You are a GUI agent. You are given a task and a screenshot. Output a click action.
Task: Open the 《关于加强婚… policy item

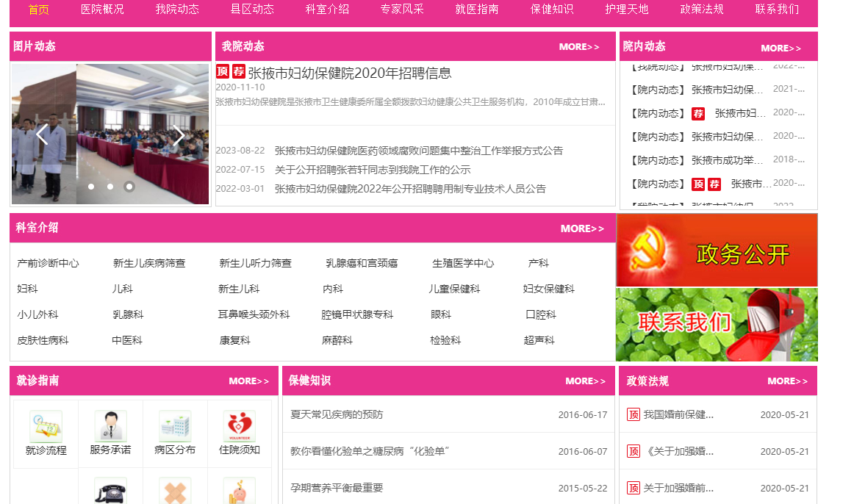[678, 451]
